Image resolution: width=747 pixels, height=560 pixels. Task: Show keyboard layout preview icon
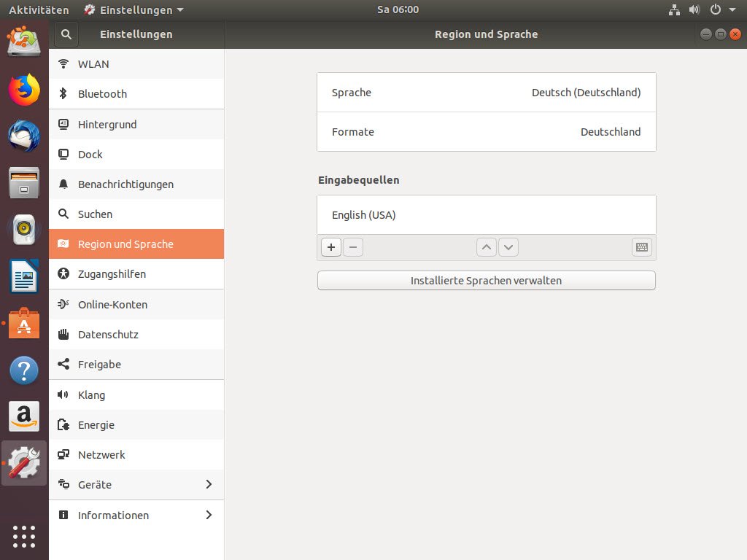click(642, 247)
